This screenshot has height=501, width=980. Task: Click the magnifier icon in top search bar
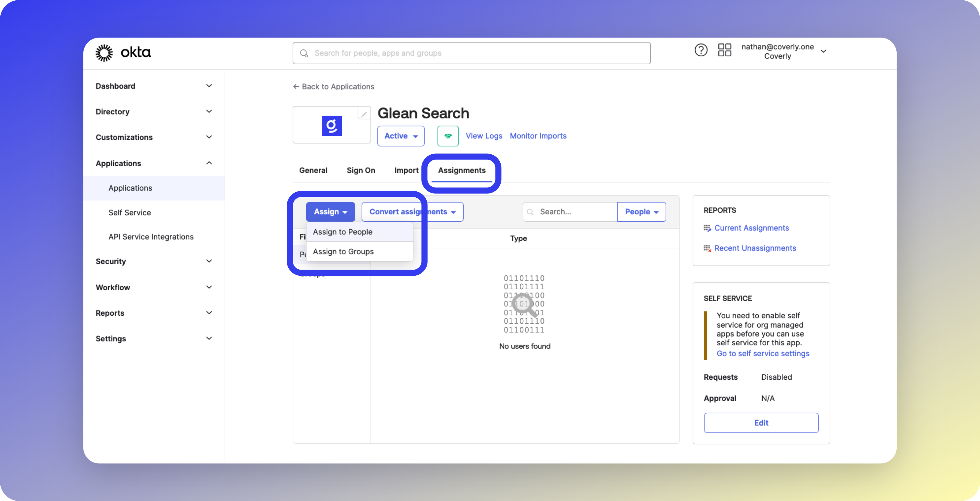(x=304, y=54)
